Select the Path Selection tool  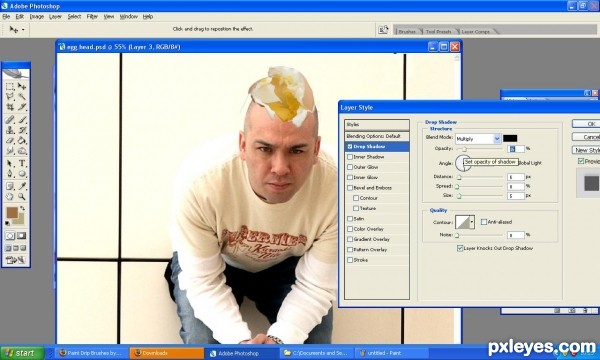[10, 163]
